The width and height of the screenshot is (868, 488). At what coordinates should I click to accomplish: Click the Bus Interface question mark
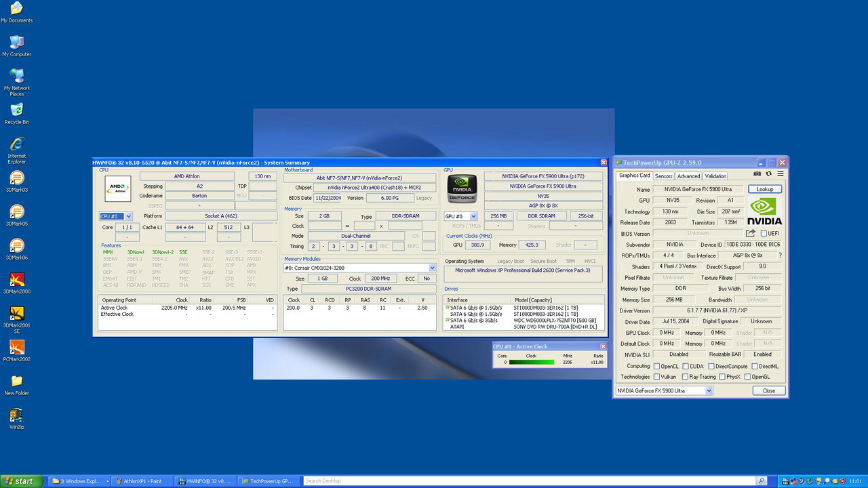pyautogui.click(x=780, y=256)
